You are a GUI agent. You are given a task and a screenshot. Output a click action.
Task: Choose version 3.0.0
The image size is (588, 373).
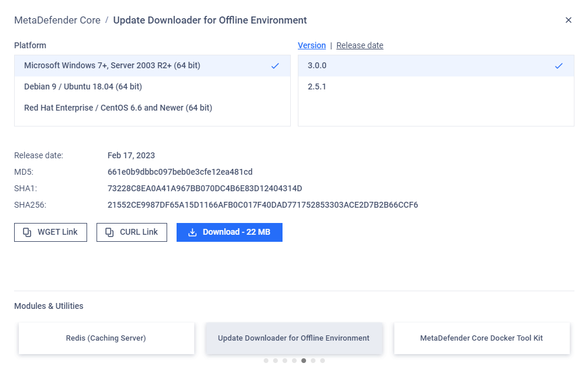(x=436, y=66)
